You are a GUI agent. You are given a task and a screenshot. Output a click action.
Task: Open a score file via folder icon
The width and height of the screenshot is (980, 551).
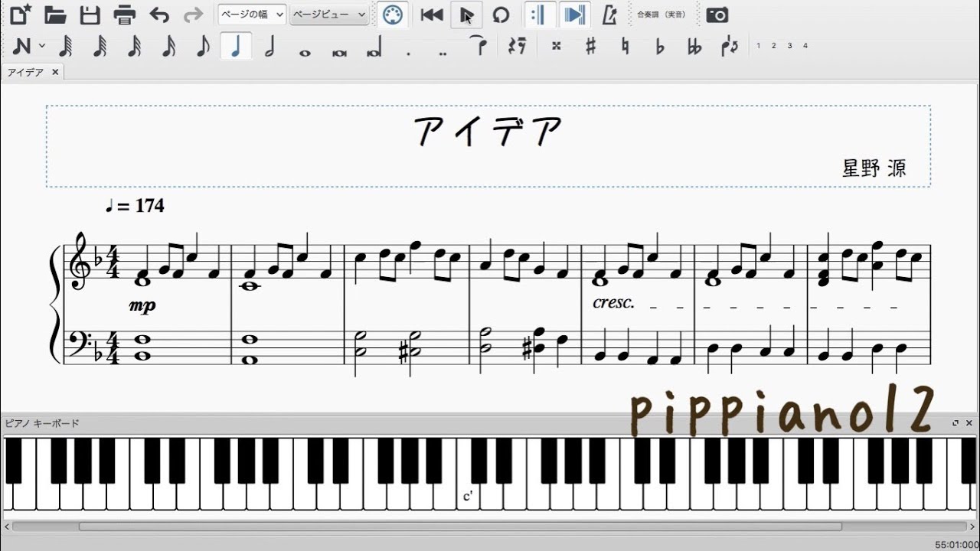pyautogui.click(x=55, y=15)
